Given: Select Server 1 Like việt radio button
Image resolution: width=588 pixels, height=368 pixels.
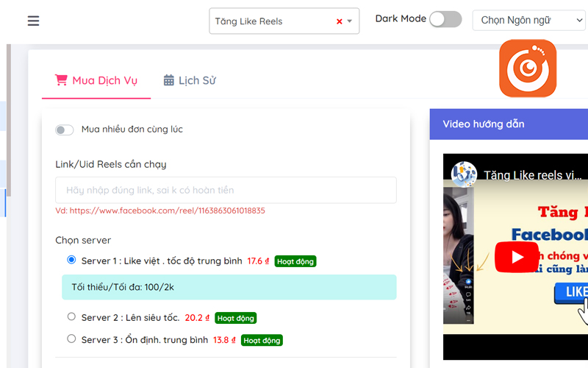Looking at the screenshot, I should tap(71, 260).
